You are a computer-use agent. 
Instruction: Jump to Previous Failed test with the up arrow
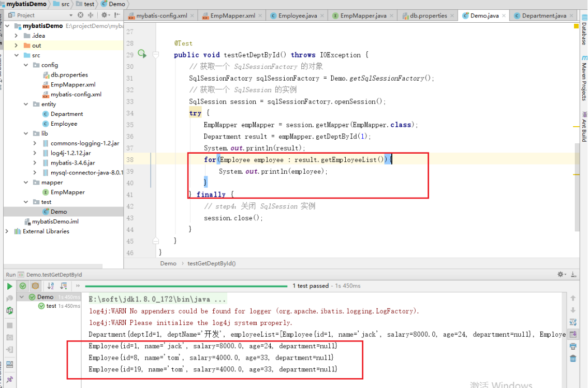573,299
